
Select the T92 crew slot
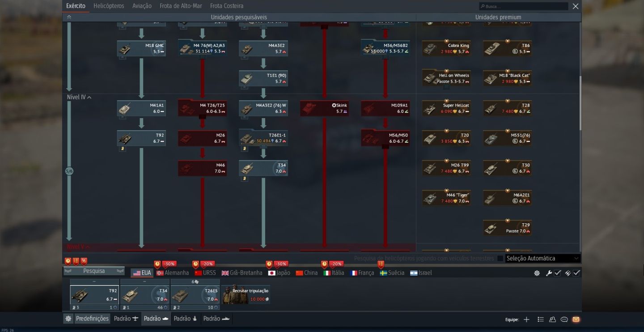pyautogui.click(x=94, y=294)
